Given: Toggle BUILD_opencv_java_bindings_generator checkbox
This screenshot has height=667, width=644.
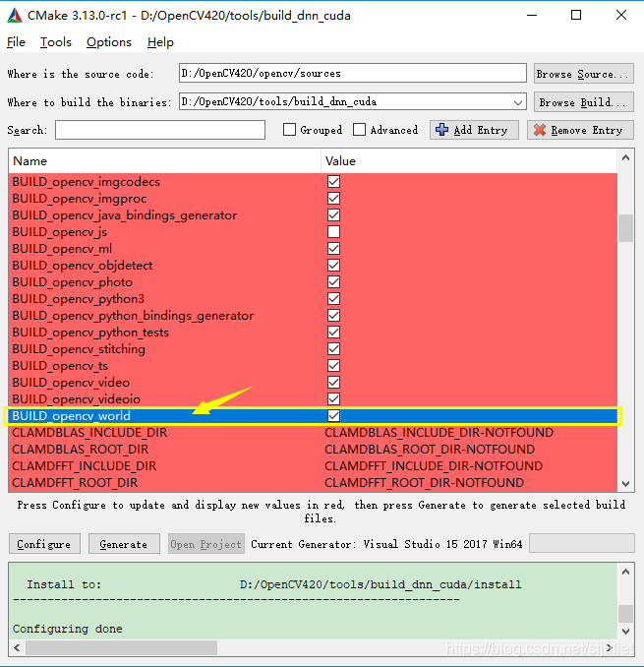Looking at the screenshot, I should [333, 214].
